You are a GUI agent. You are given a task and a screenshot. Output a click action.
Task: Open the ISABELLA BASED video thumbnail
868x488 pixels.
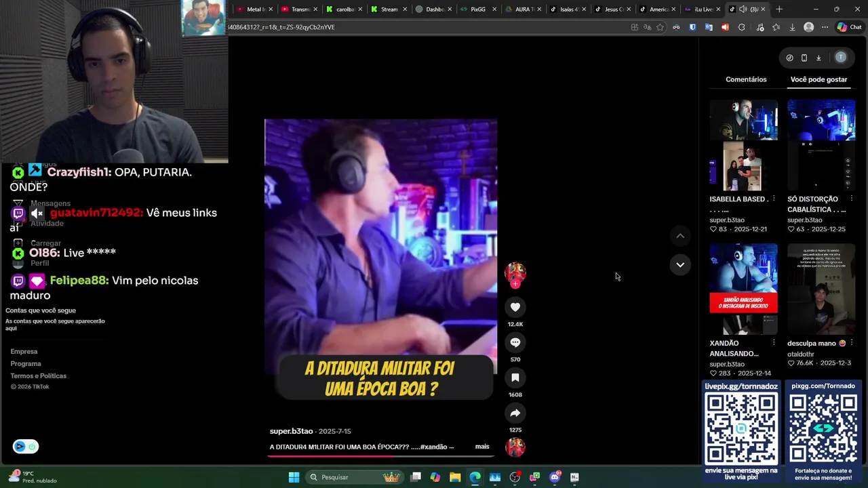coord(743,145)
